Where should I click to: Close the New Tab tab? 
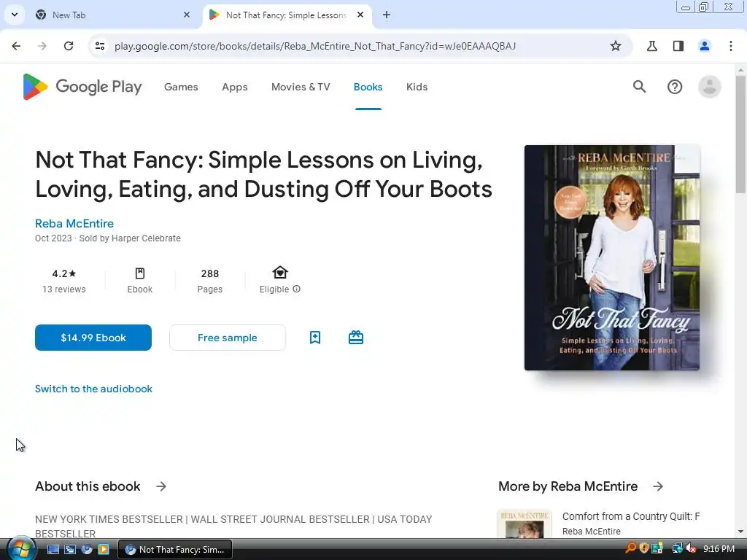[x=187, y=15]
